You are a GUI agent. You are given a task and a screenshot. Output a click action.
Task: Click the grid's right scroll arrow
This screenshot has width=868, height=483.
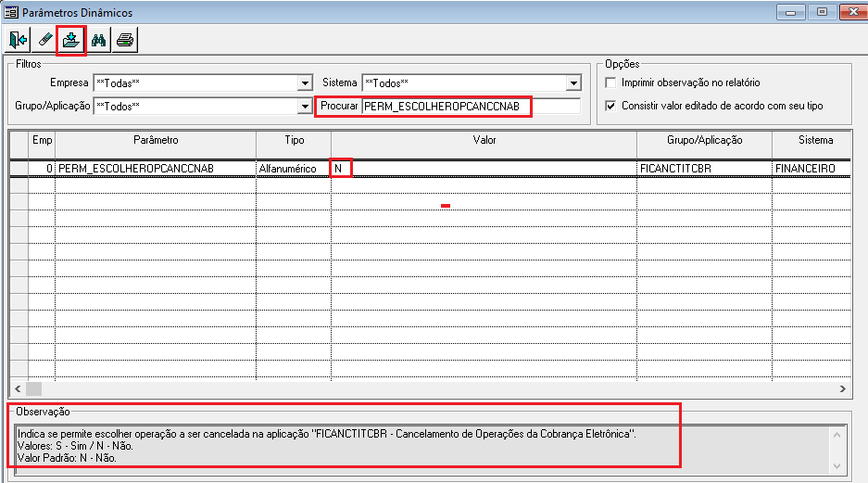point(843,388)
